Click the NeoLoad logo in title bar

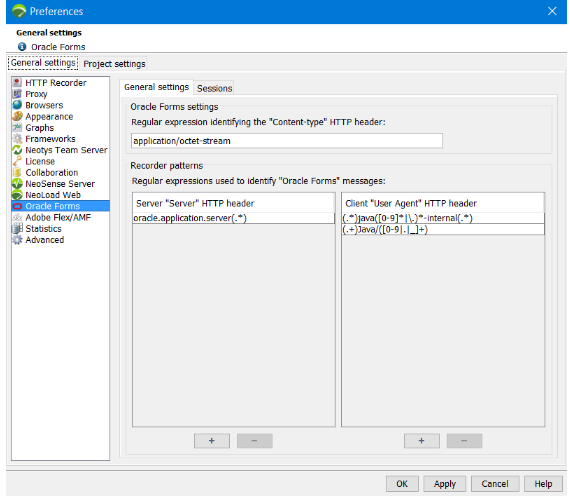pos(19,11)
